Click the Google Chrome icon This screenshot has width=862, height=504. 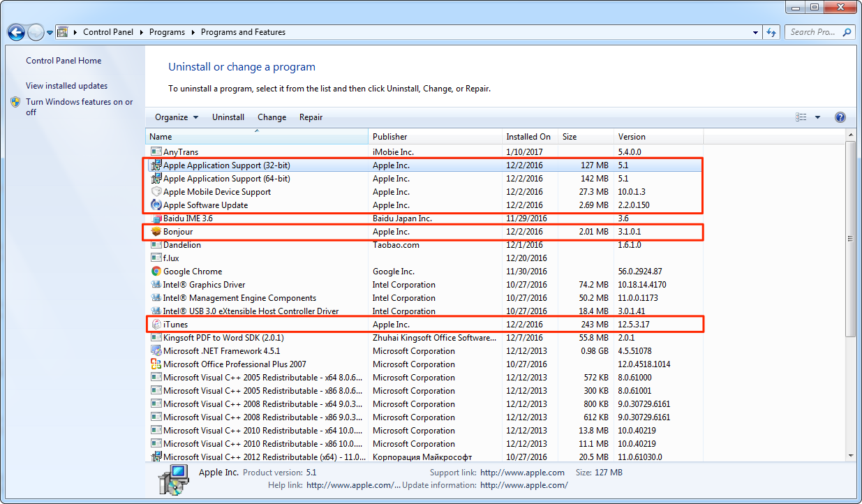click(x=156, y=272)
